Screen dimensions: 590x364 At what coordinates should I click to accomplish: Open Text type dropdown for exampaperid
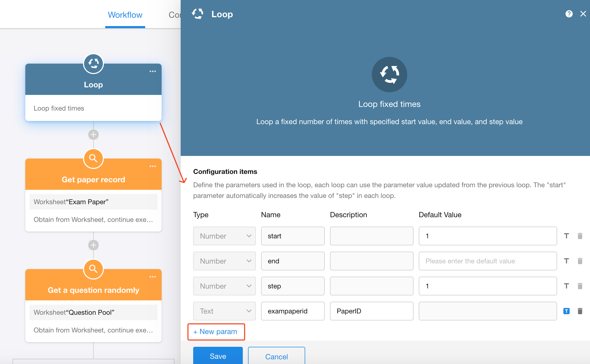(224, 311)
